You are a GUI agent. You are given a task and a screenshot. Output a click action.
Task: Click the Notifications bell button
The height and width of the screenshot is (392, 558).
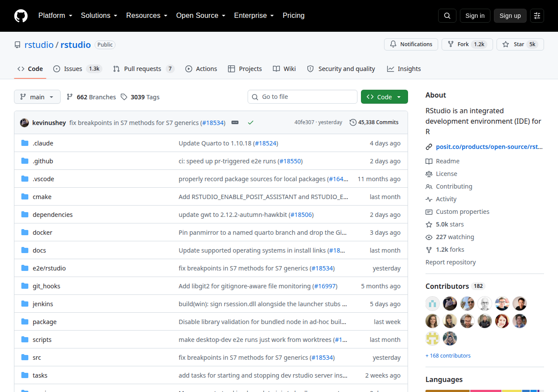pyautogui.click(x=411, y=44)
